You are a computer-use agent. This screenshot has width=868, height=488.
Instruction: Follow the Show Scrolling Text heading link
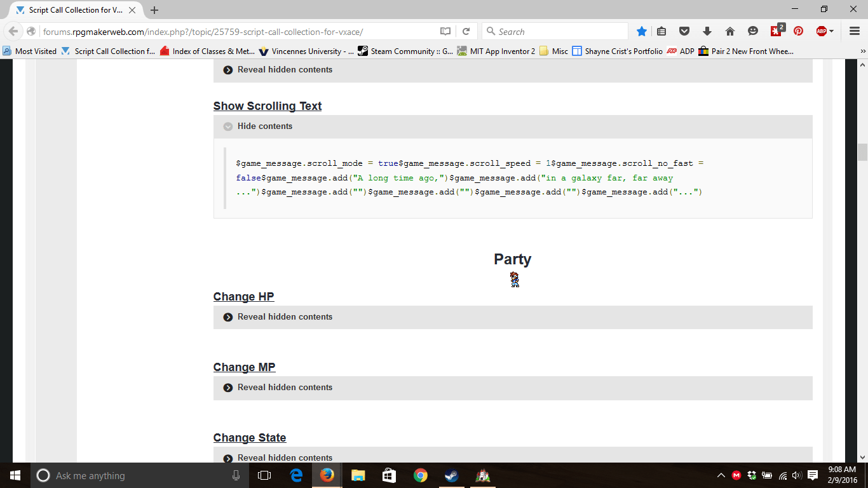click(267, 106)
